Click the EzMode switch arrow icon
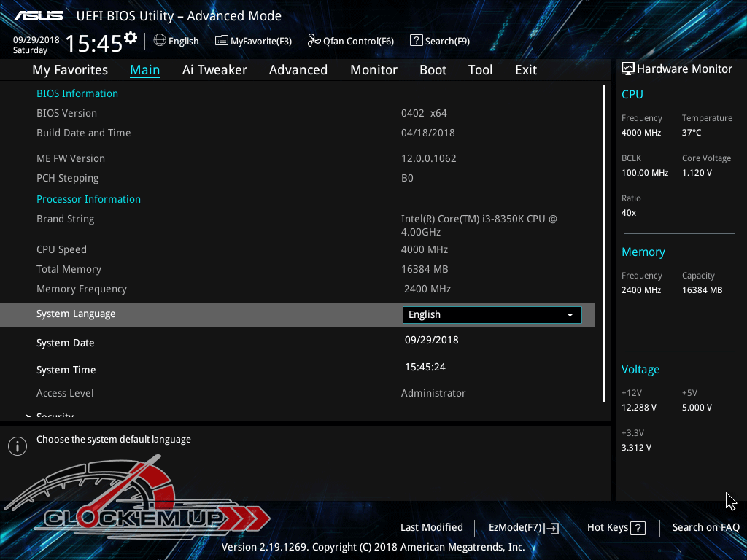The height and width of the screenshot is (560, 747). pos(551,528)
